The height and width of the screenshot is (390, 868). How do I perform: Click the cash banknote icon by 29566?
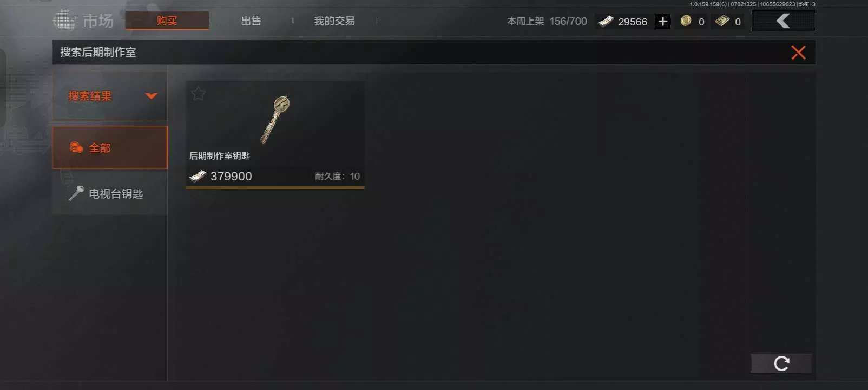[606, 21]
